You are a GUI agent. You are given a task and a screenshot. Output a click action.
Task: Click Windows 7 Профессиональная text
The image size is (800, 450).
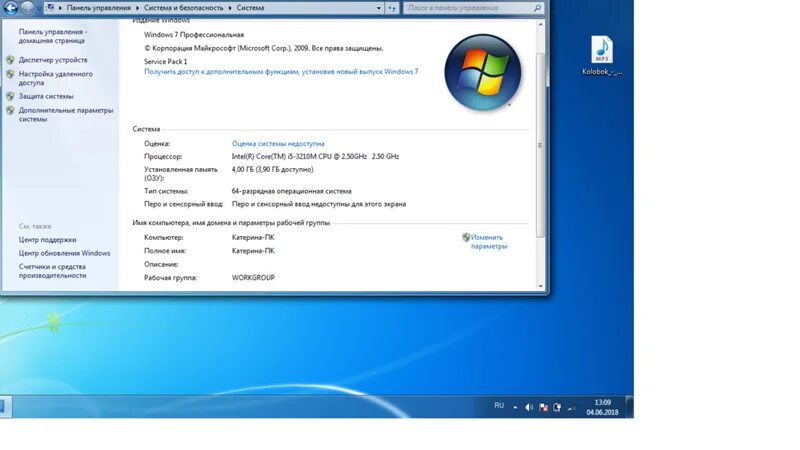(x=194, y=35)
